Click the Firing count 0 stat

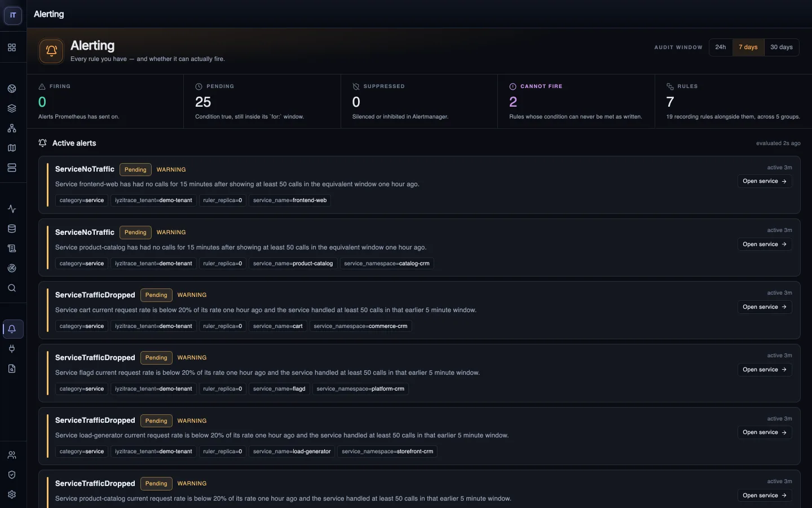[42, 102]
